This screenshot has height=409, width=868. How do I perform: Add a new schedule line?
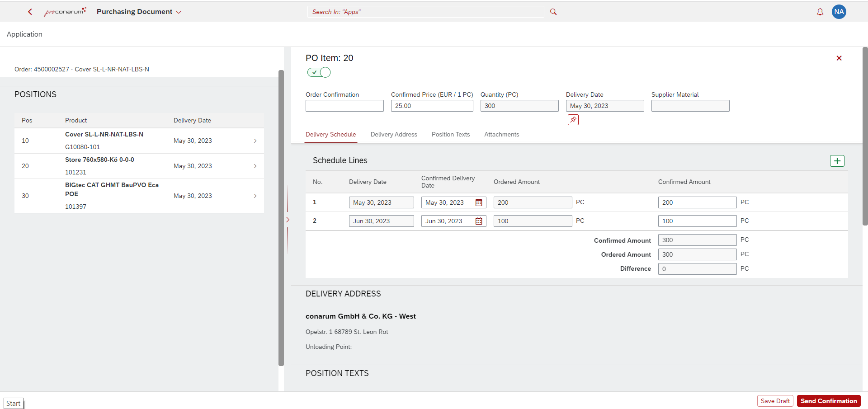837,161
